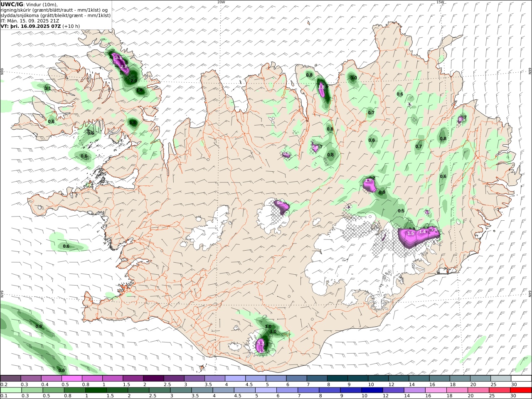The height and width of the screenshot is (399, 532).
Task: Click the 3.1 precipitation value in Westfjords
Action: click(118, 57)
